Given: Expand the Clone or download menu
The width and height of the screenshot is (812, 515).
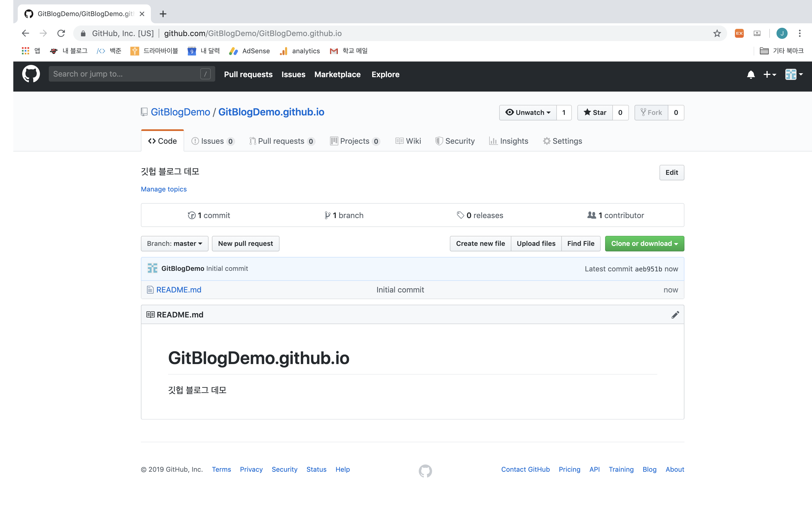Looking at the screenshot, I should (x=644, y=243).
